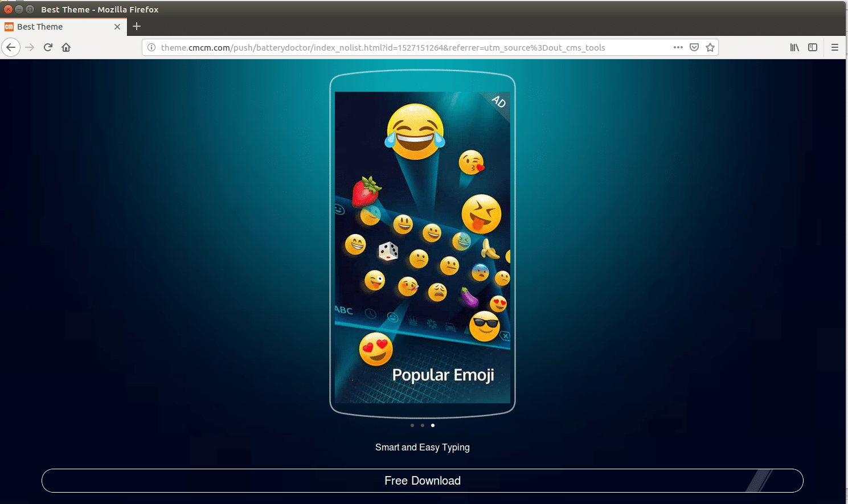
Task: Click the Popular Emoji phone preview image
Action: 423,247
